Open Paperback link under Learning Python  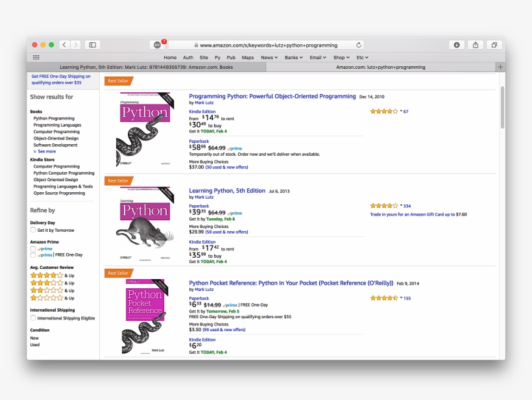click(199, 206)
